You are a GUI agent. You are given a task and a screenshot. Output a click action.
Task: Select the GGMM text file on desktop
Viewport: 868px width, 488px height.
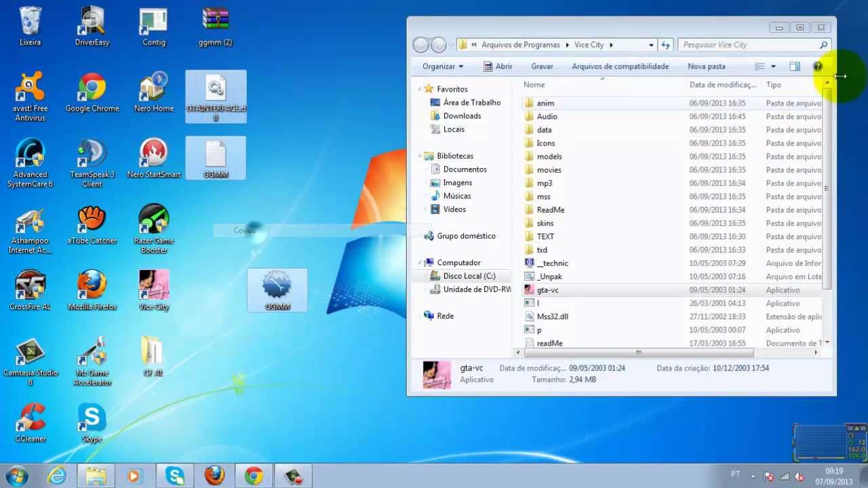click(x=216, y=159)
